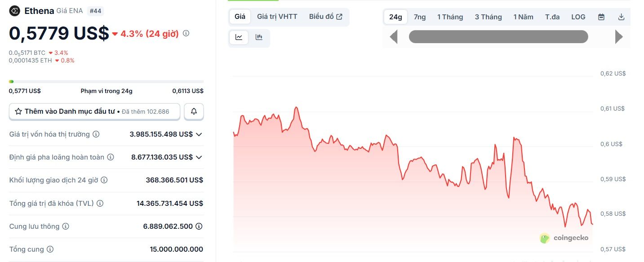Select the line chart view icon

[239, 37]
